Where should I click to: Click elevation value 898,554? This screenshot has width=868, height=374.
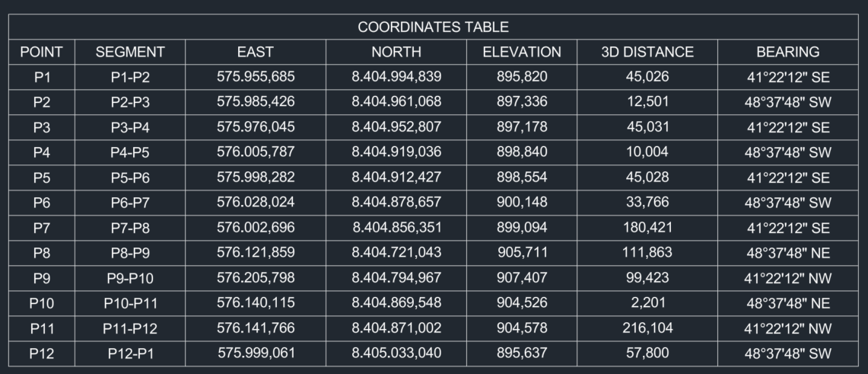click(x=522, y=177)
